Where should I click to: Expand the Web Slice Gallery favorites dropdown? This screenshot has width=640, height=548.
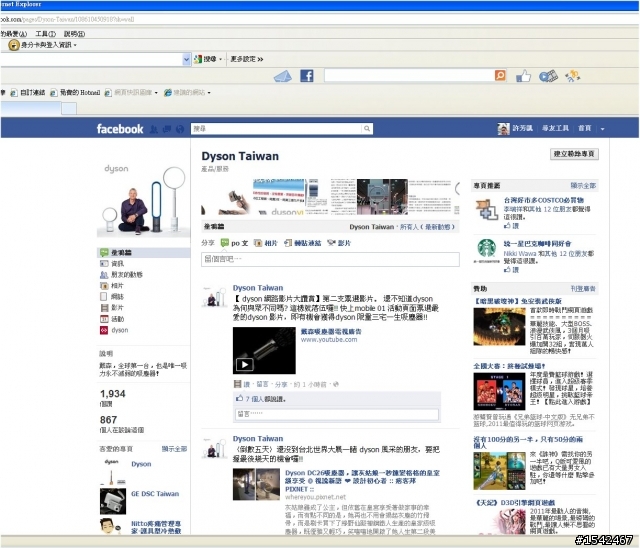tap(156, 93)
